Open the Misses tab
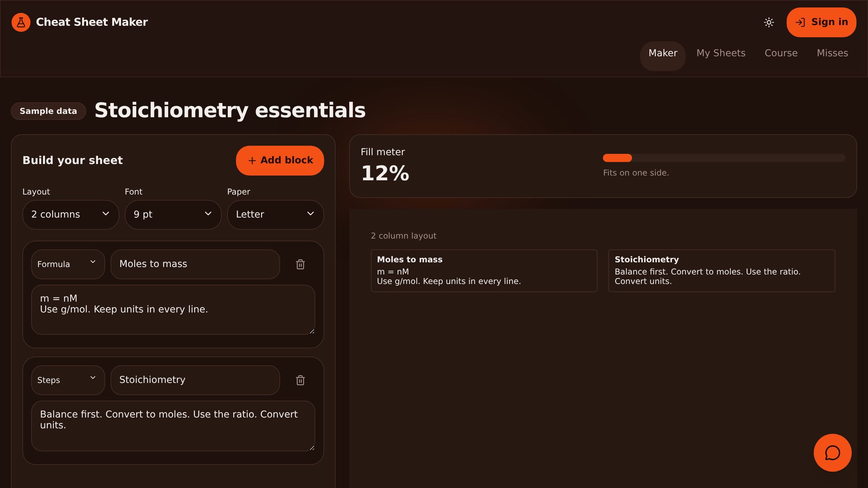The image size is (868, 488). pos(832,53)
